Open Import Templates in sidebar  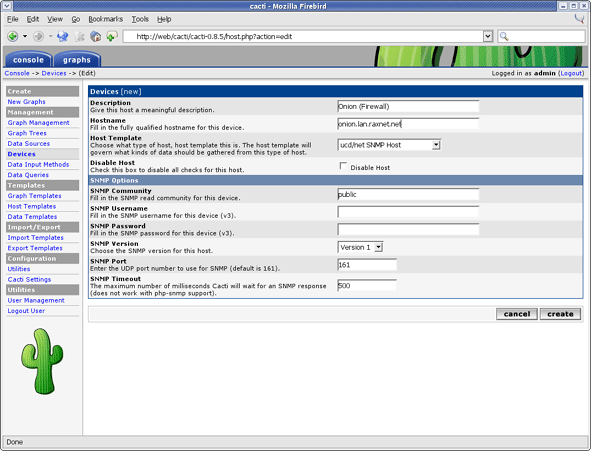(35, 238)
